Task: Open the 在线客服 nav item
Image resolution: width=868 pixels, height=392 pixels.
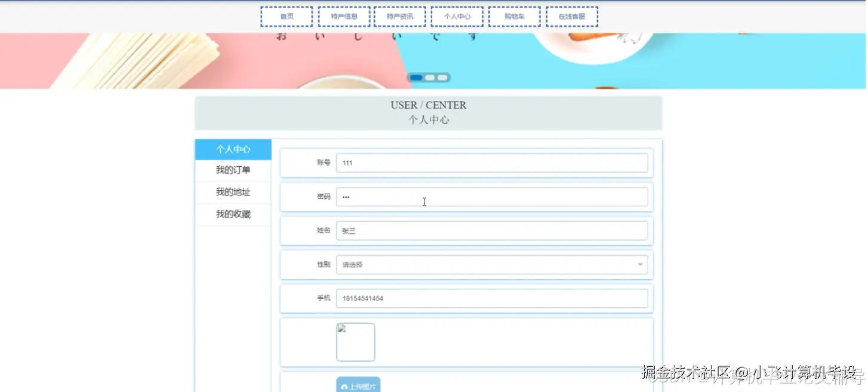Action: [572, 17]
